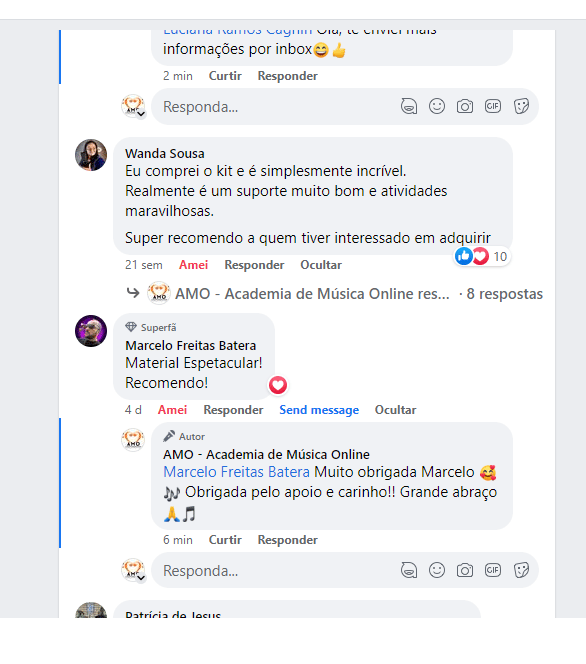The width and height of the screenshot is (586, 664).
Task: Toggle Amei reaction on Wanda Sousa's comment
Action: tap(193, 265)
